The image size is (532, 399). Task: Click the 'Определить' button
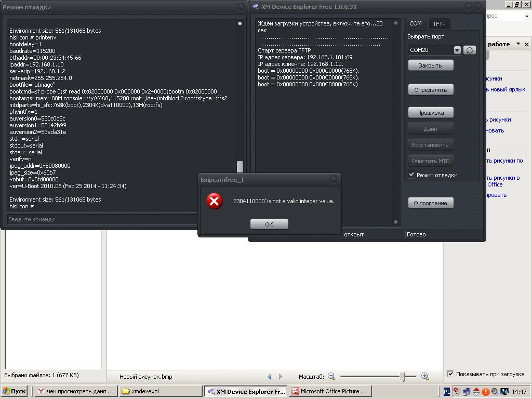pyautogui.click(x=431, y=90)
